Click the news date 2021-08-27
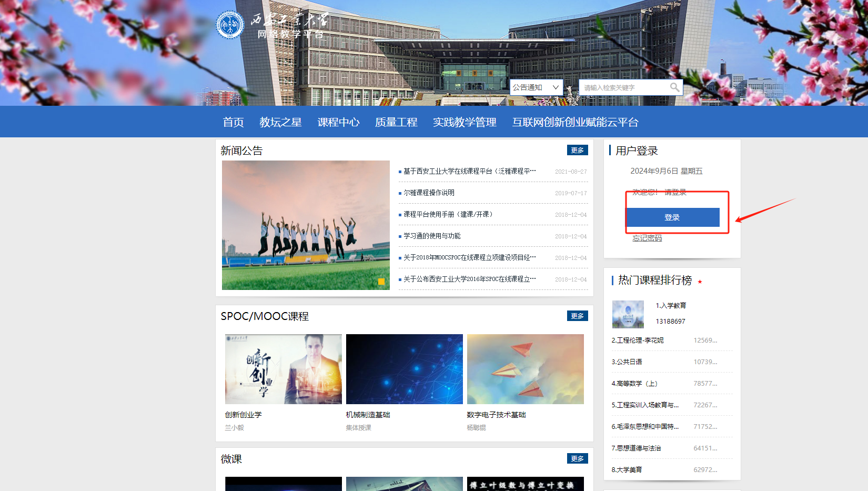868x491 pixels. pyautogui.click(x=571, y=172)
